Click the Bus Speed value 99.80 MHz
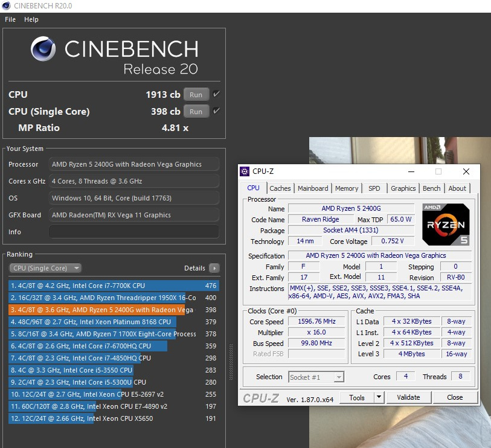Image resolution: width=491 pixels, height=448 pixels. point(316,343)
